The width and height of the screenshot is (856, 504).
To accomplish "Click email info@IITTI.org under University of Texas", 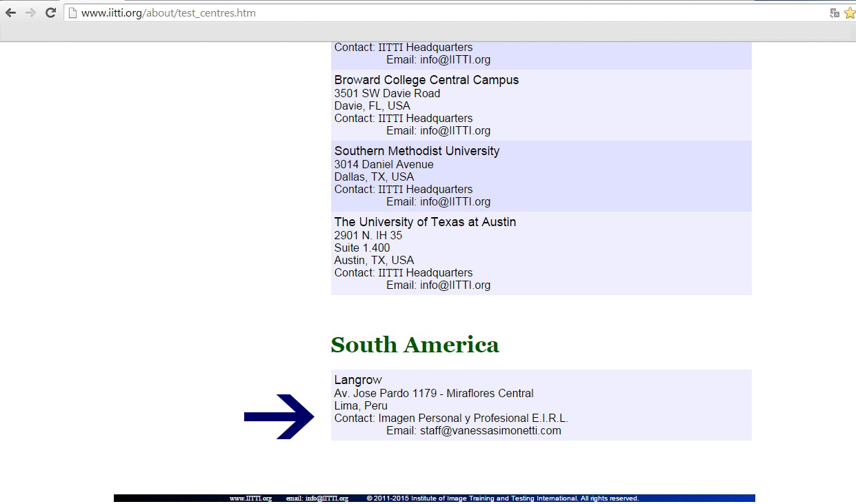I will (x=455, y=285).
